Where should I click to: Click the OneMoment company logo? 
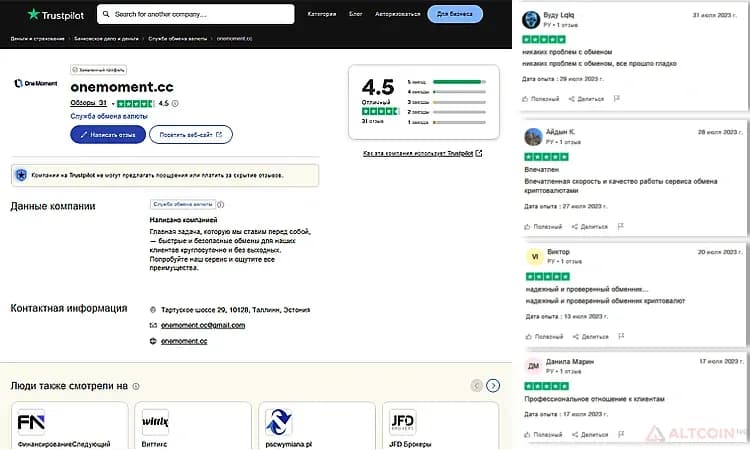(x=36, y=83)
